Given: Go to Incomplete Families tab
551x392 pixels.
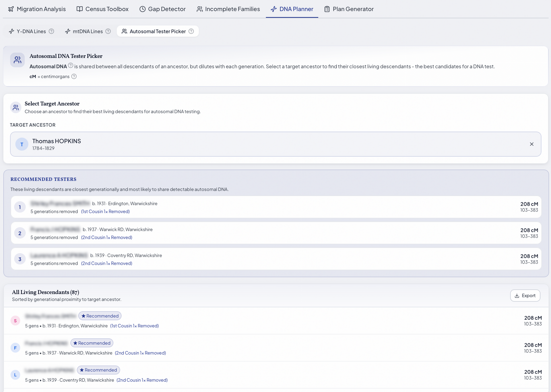Looking at the screenshot, I should pyautogui.click(x=228, y=9).
